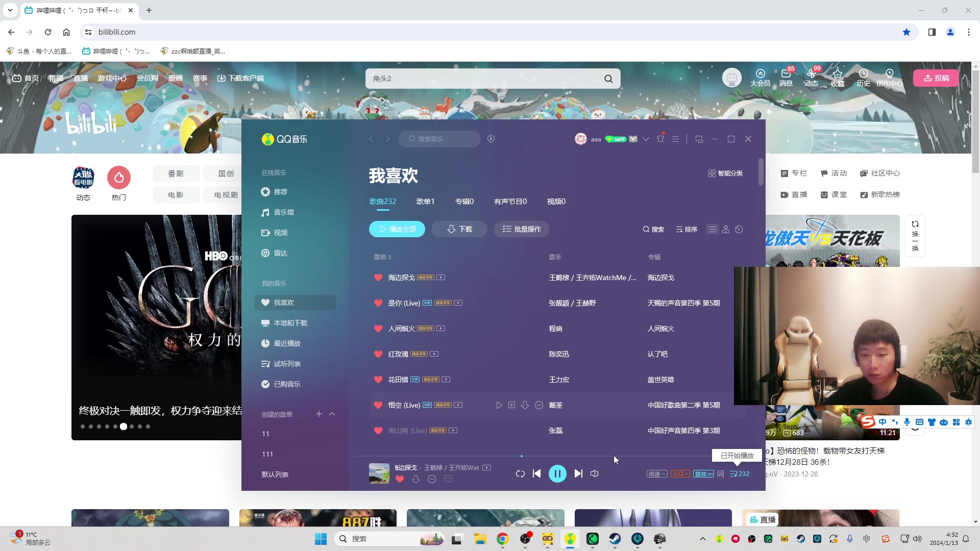This screenshot has height=551, width=980.
Task: Focus the 搜索音乐 search field
Action: point(440,139)
